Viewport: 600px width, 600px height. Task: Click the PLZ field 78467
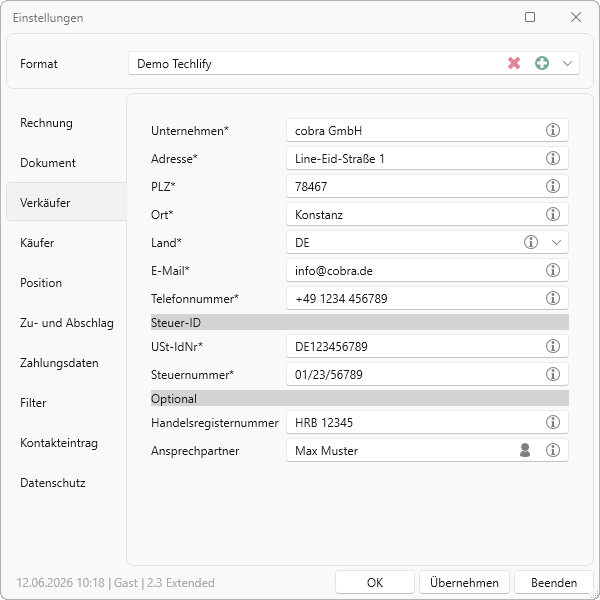(427, 186)
